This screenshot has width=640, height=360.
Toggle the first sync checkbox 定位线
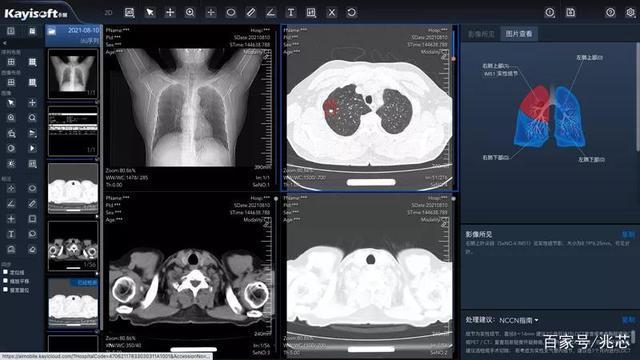(x=5, y=272)
